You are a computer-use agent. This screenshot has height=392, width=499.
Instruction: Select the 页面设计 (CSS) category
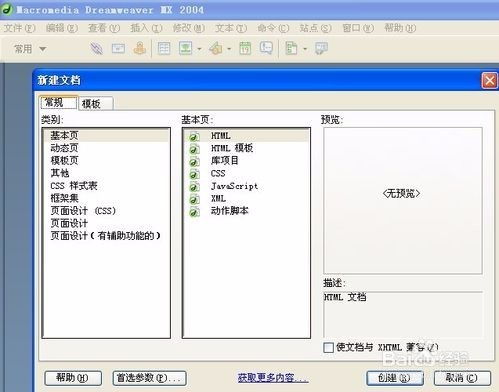point(106,211)
